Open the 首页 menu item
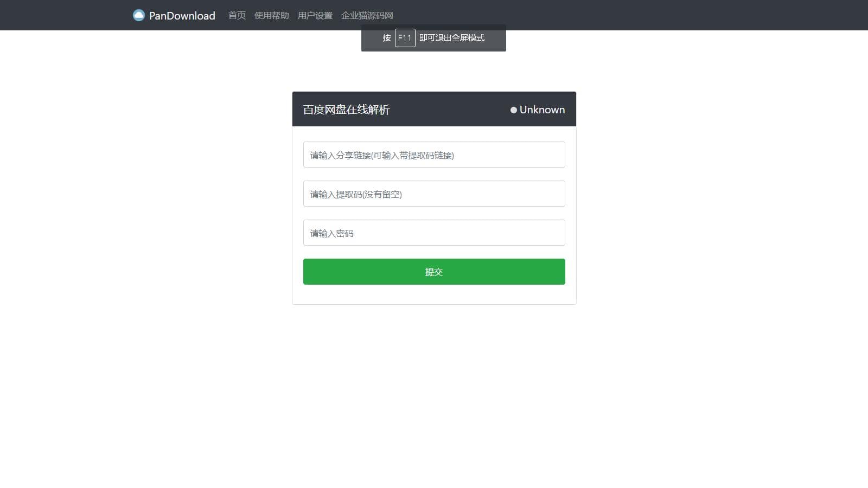Image resolution: width=868 pixels, height=488 pixels. coord(236,15)
